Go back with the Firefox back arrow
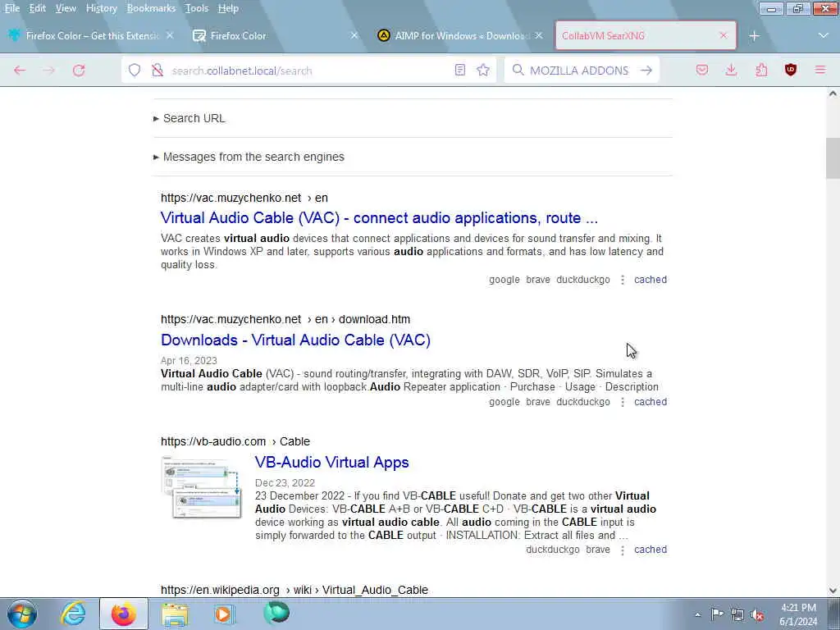This screenshot has width=840, height=630. point(20,71)
